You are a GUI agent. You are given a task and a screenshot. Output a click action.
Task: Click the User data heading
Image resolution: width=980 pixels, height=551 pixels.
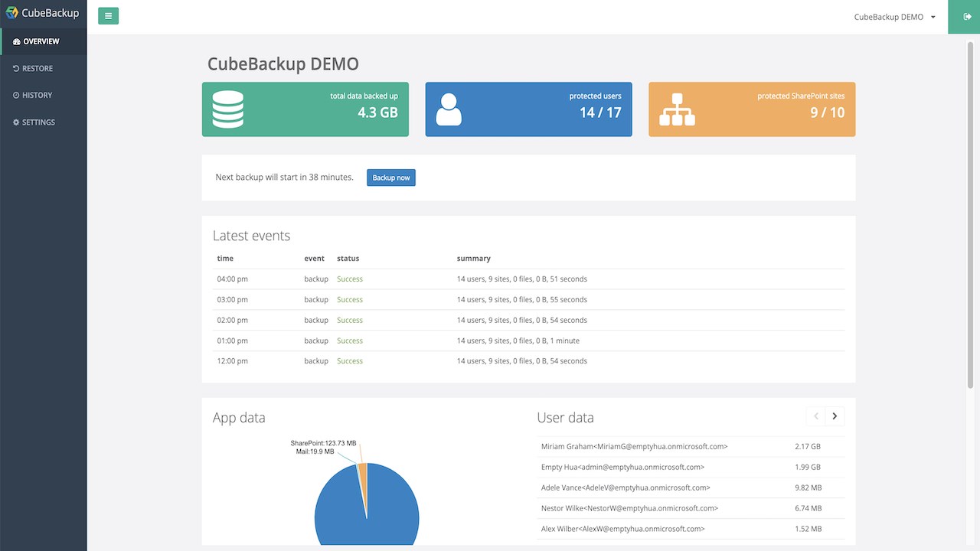coord(565,418)
